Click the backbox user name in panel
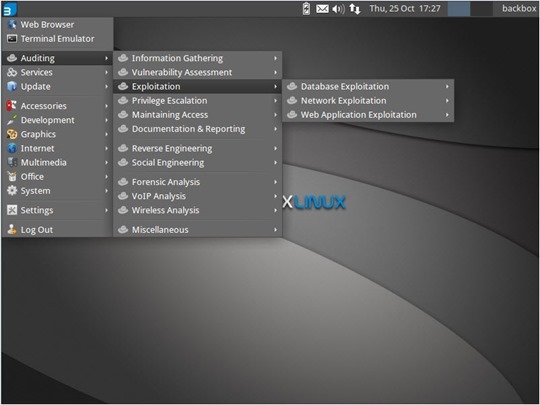Viewport: 540px width, 405px height. 519,8
